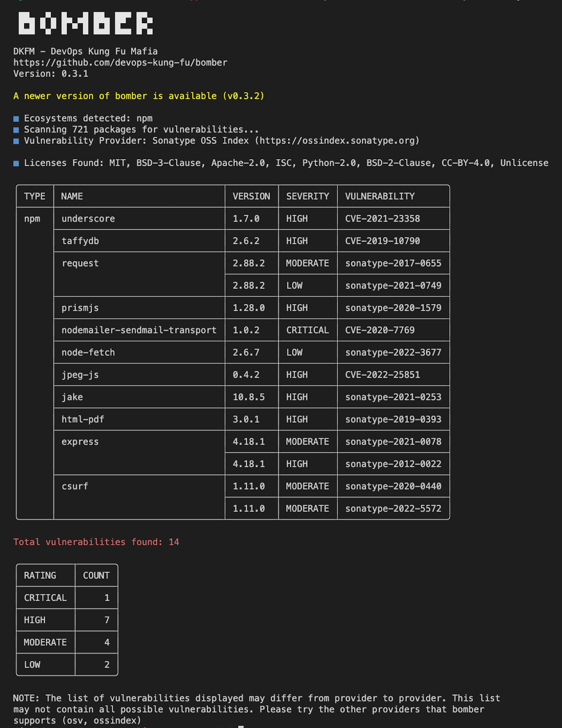
Task: Click sonatype-2012-0022 vulnerability ID
Action: (x=393, y=464)
